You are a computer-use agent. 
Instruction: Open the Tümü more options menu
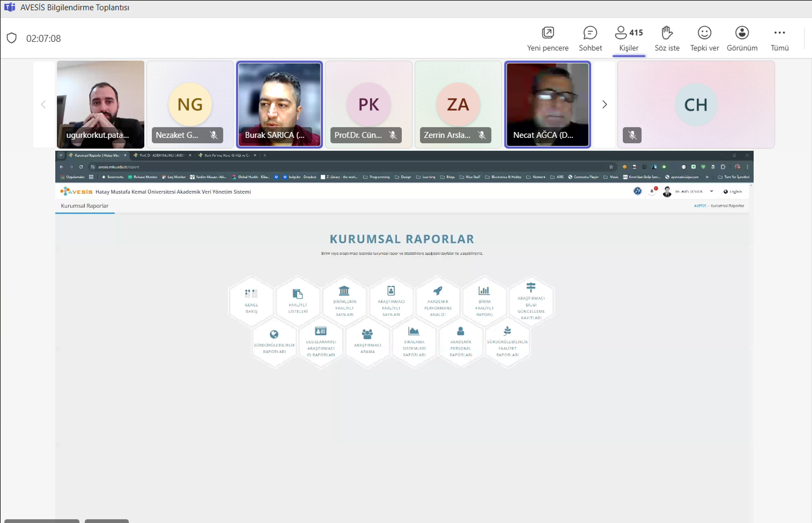[x=779, y=38]
